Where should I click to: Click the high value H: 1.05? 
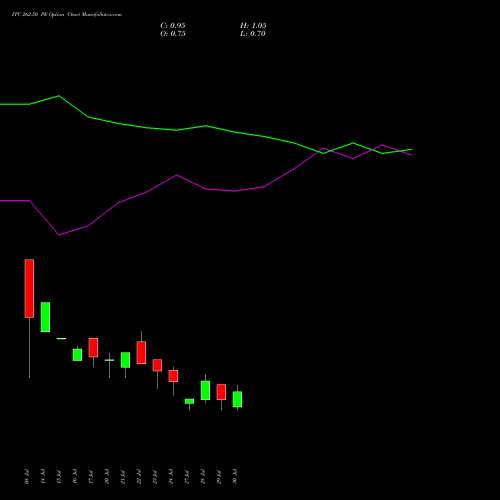253,25
